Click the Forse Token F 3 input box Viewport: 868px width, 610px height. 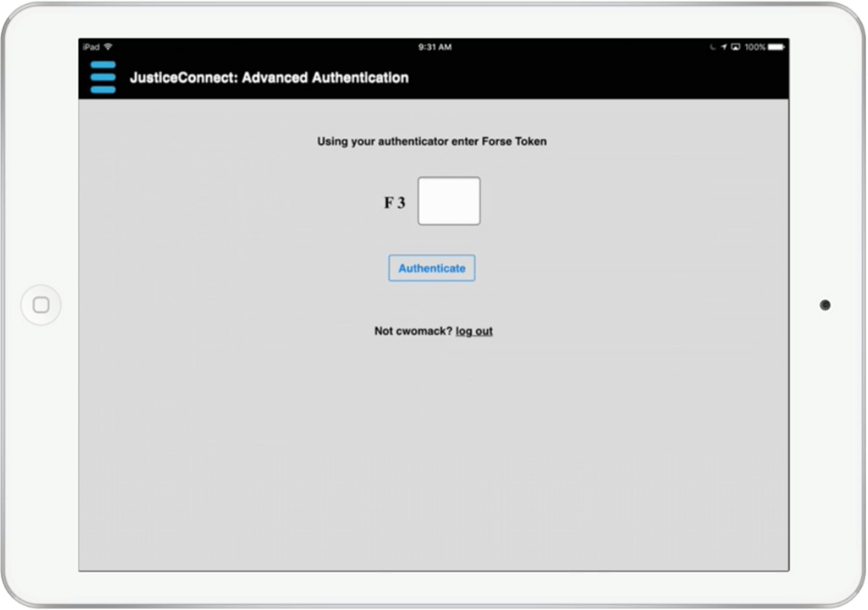coord(449,201)
